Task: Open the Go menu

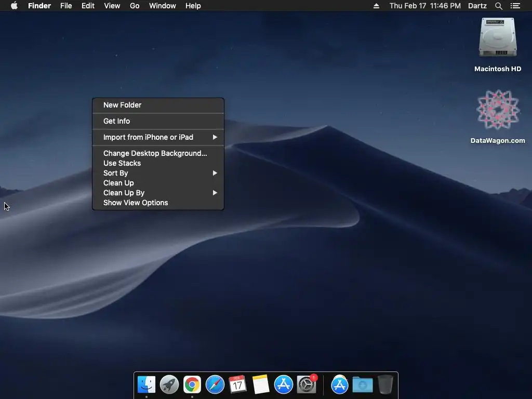Action: point(135,6)
